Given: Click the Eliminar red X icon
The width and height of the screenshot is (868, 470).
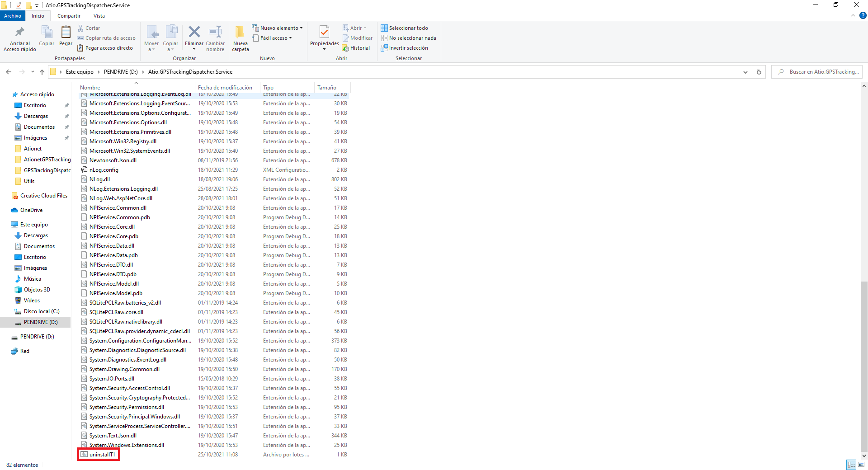Looking at the screenshot, I should click(194, 32).
